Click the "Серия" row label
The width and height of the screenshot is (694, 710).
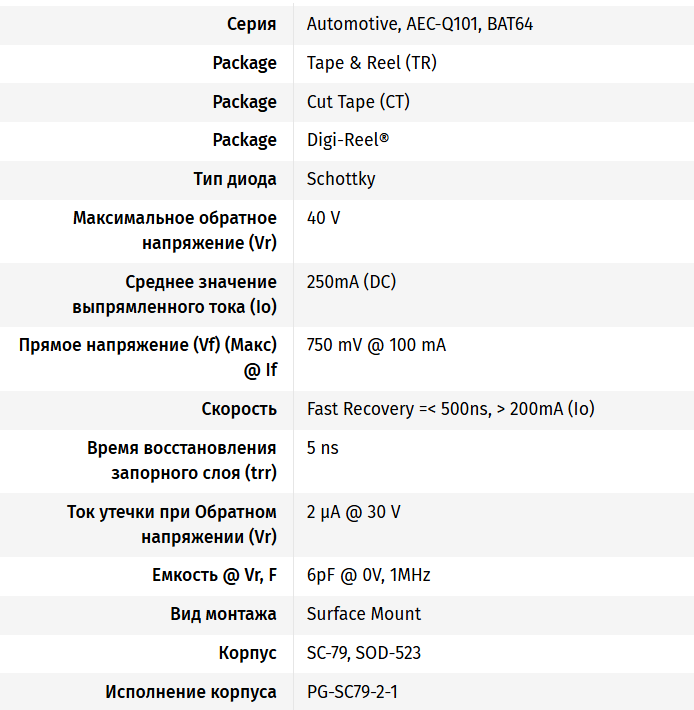252,24
